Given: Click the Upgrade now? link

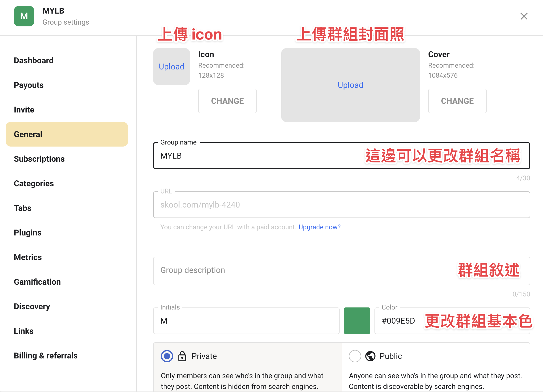Looking at the screenshot, I should pos(320,227).
